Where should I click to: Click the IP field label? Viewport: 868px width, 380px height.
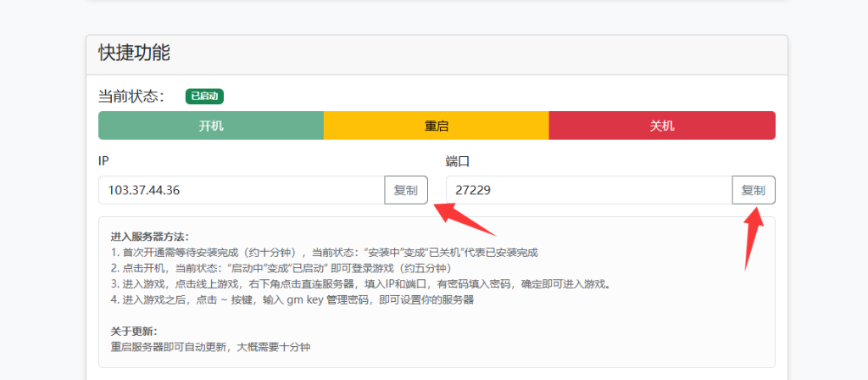[x=103, y=160]
